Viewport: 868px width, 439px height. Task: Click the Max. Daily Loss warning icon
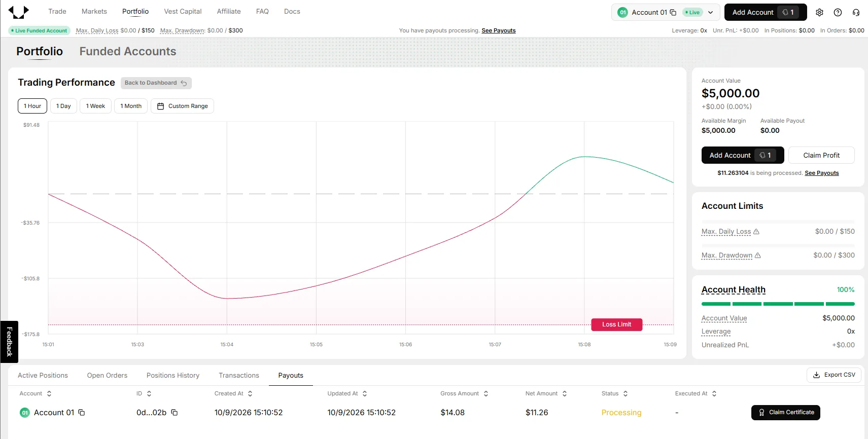click(756, 231)
